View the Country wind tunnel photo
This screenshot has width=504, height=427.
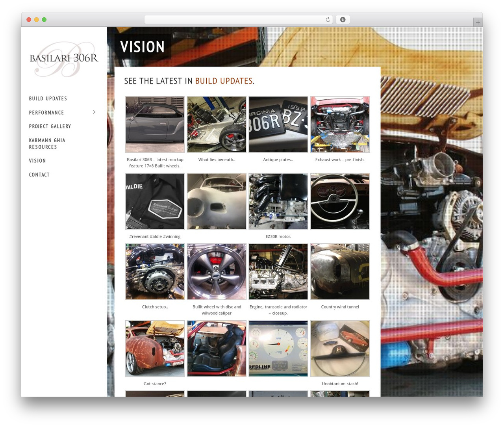click(340, 271)
